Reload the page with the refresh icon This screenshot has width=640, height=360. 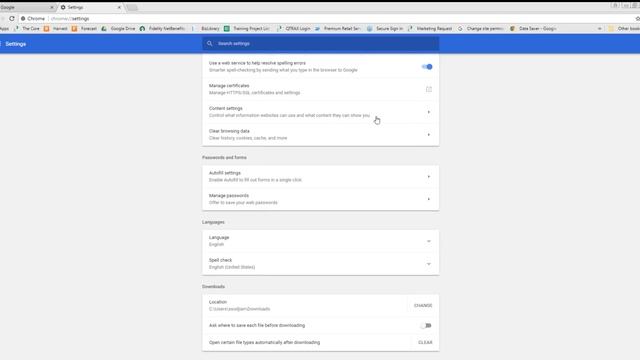12,18
